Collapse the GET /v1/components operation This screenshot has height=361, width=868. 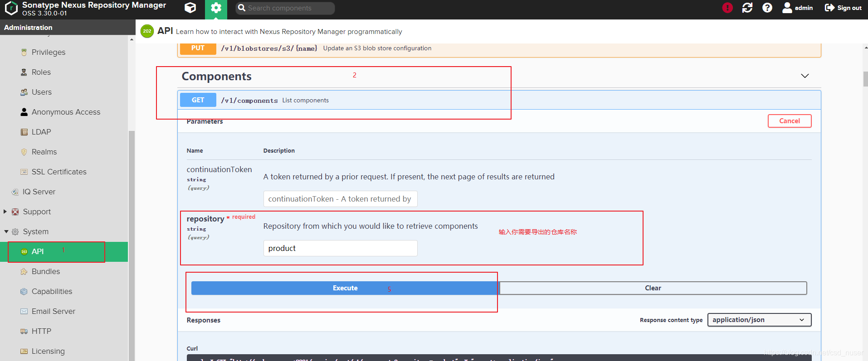click(499, 100)
